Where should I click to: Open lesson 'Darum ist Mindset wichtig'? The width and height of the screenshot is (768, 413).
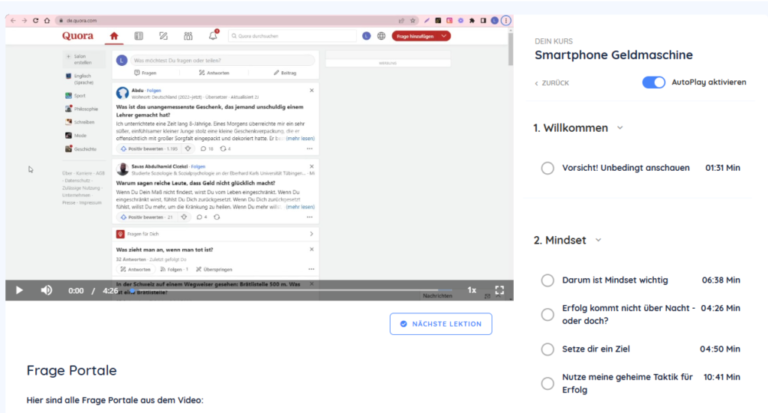[x=615, y=280]
